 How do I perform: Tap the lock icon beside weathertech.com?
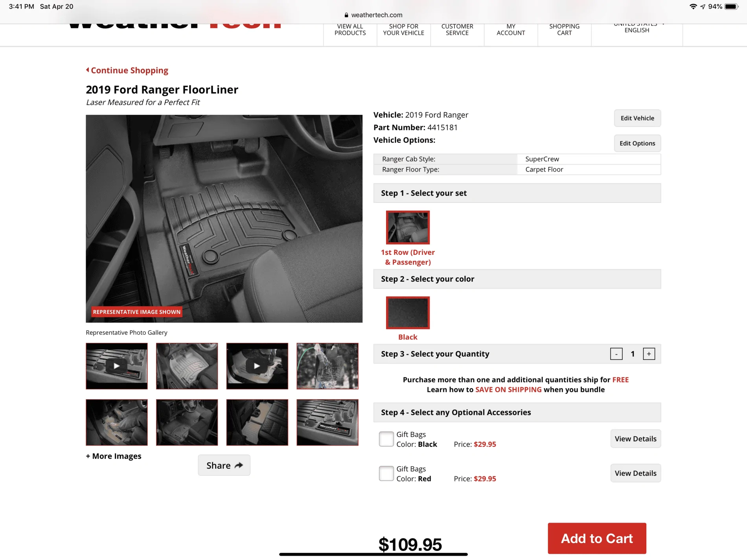pos(346,15)
